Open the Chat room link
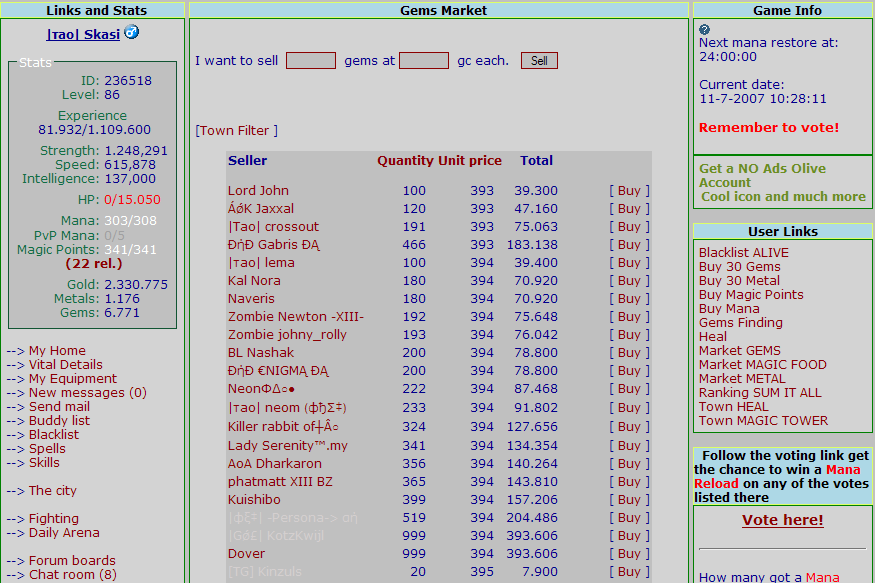The width and height of the screenshot is (875, 583). [72, 575]
